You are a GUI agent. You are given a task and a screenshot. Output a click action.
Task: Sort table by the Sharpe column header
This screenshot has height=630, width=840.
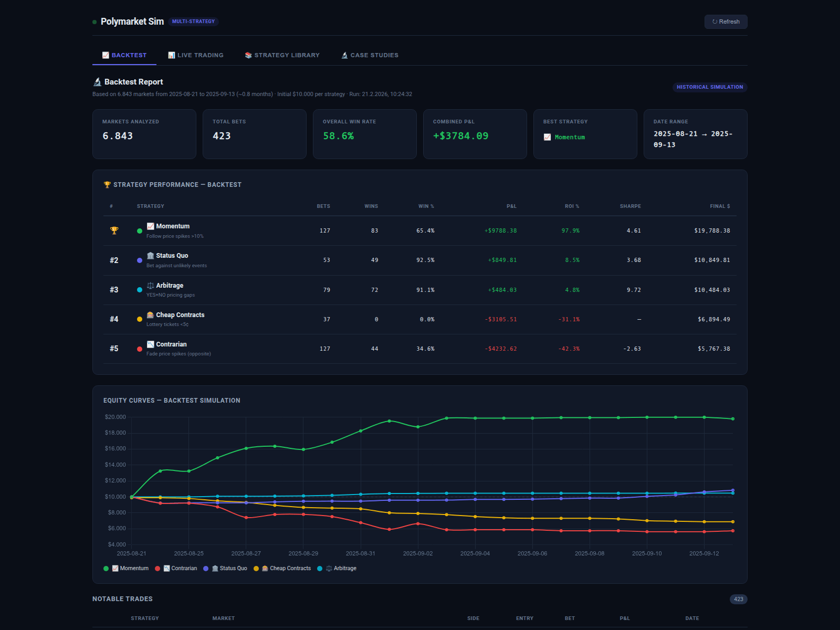click(x=630, y=206)
